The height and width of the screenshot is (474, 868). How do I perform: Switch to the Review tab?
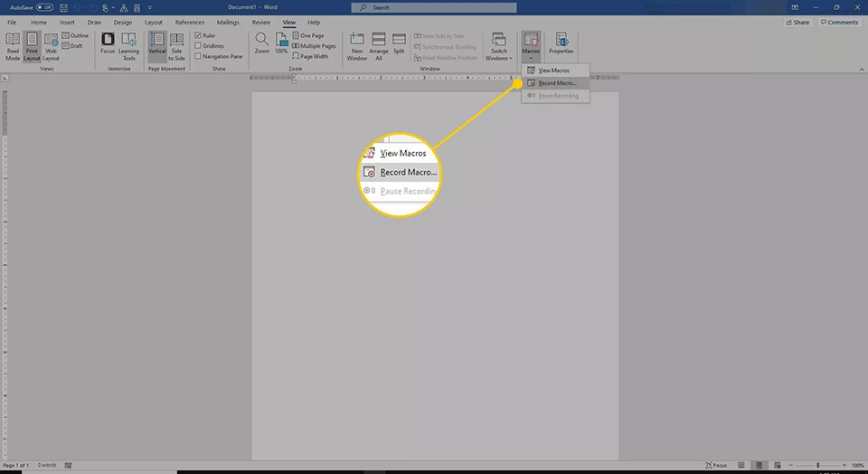click(x=260, y=22)
